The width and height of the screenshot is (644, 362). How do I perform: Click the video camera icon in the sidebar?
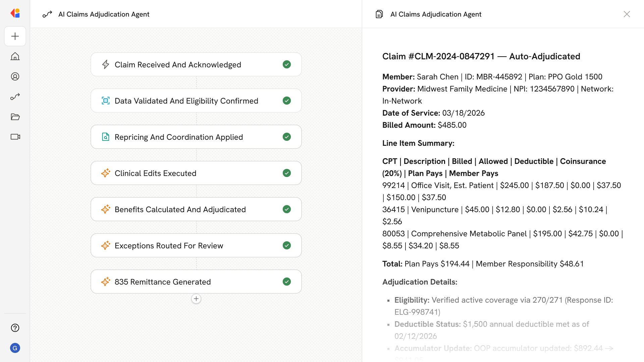[15, 137]
